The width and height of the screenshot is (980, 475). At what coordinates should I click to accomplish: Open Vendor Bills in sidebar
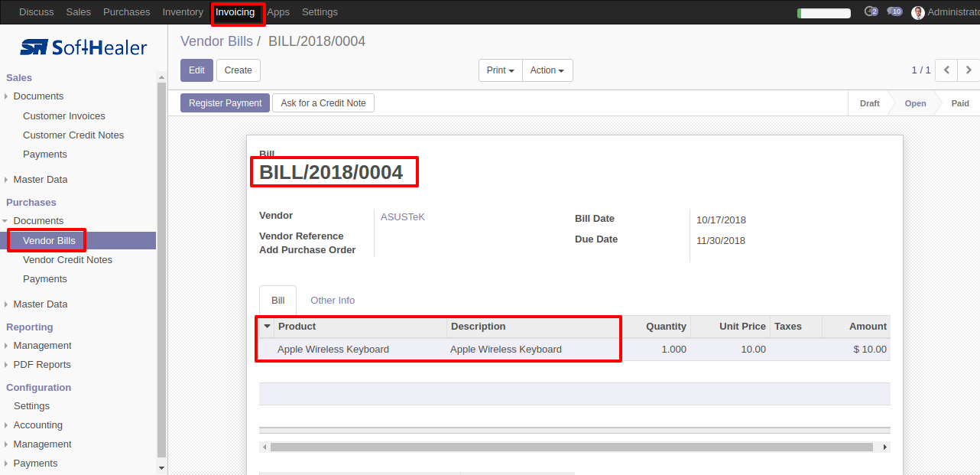pyautogui.click(x=50, y=241)
